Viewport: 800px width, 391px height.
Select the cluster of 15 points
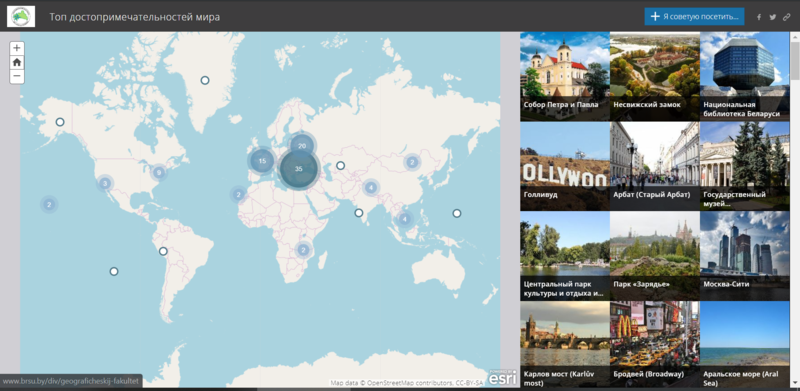[x=262, y=161]
